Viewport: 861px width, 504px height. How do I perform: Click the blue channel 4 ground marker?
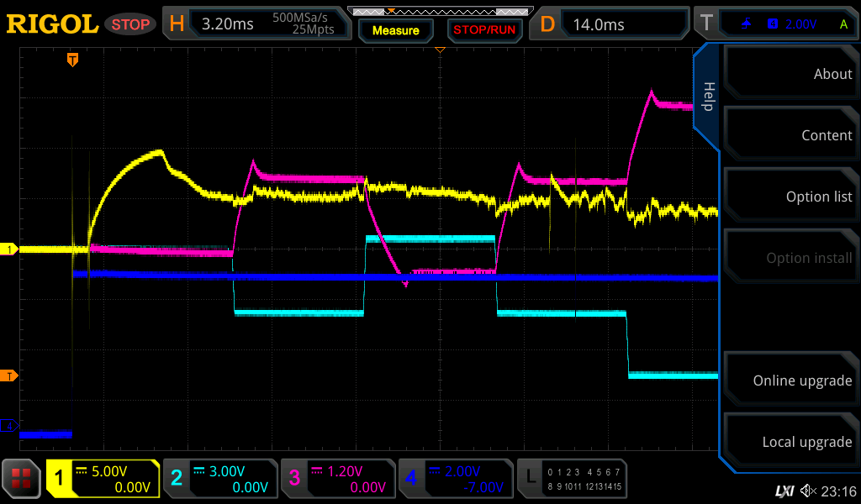click(10, 427)
